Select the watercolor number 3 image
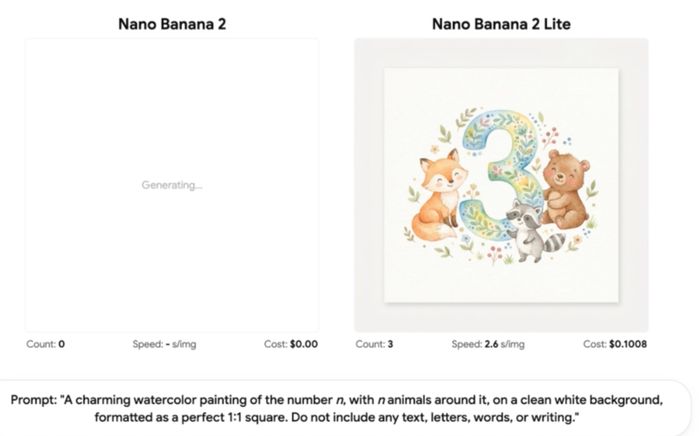The height and width of the screenshot is (436, 700). [x=501, y=185]
